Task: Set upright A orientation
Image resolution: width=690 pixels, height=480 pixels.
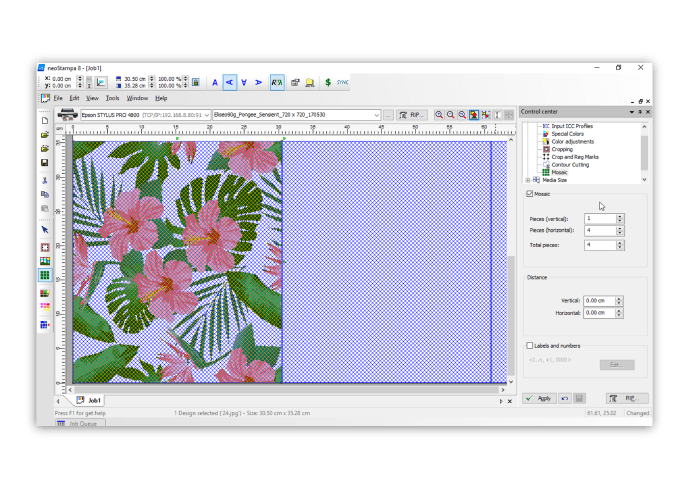Action: [x=215, y=82]
